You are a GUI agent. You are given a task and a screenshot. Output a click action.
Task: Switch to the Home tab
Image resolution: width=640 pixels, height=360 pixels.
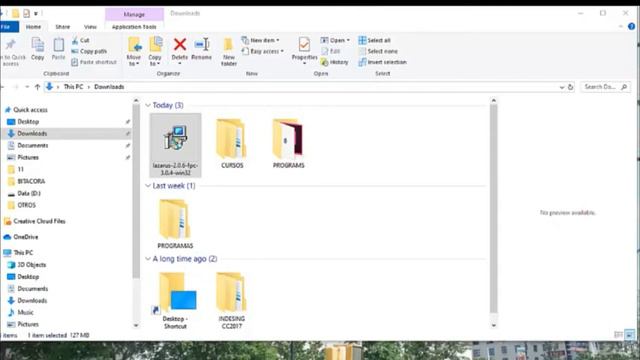click(33, 27)
